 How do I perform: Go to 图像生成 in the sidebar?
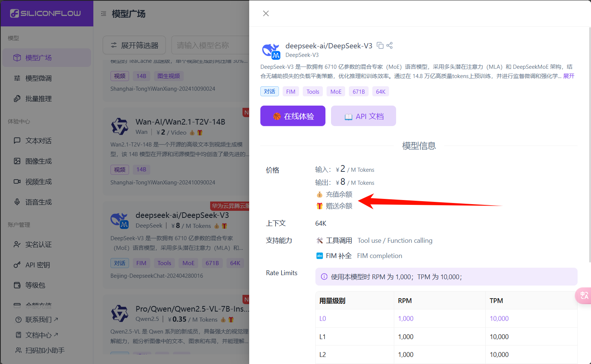pos(46,161)
